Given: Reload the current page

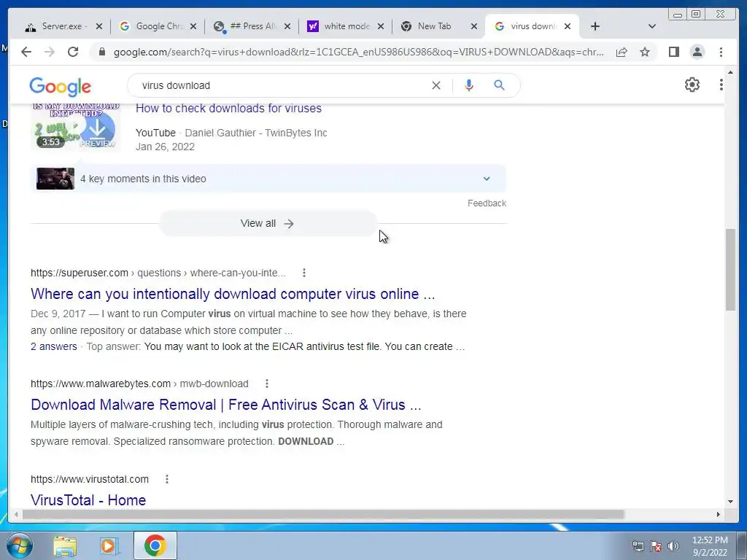Looking at the screenshot, I should [73, 52].
